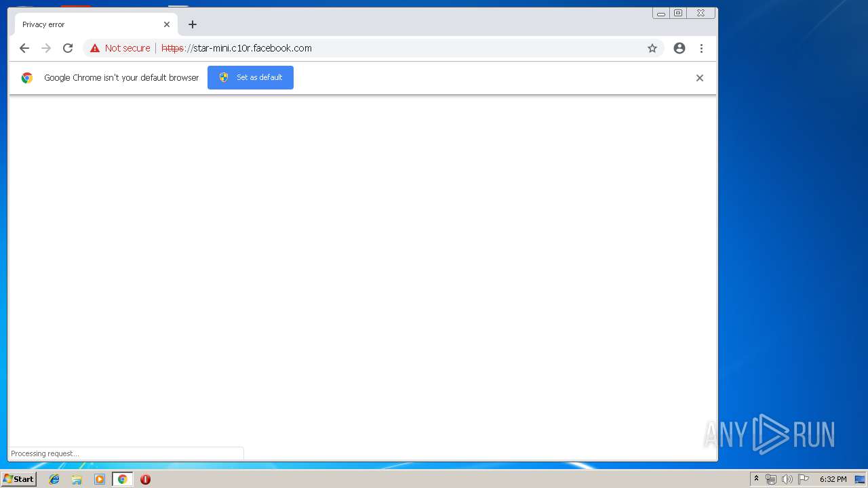Viewport: 868px width, 488px height.
Task: Open the Chrome three-dot menu
Action: pyautogui.click(x=701, y=48)
